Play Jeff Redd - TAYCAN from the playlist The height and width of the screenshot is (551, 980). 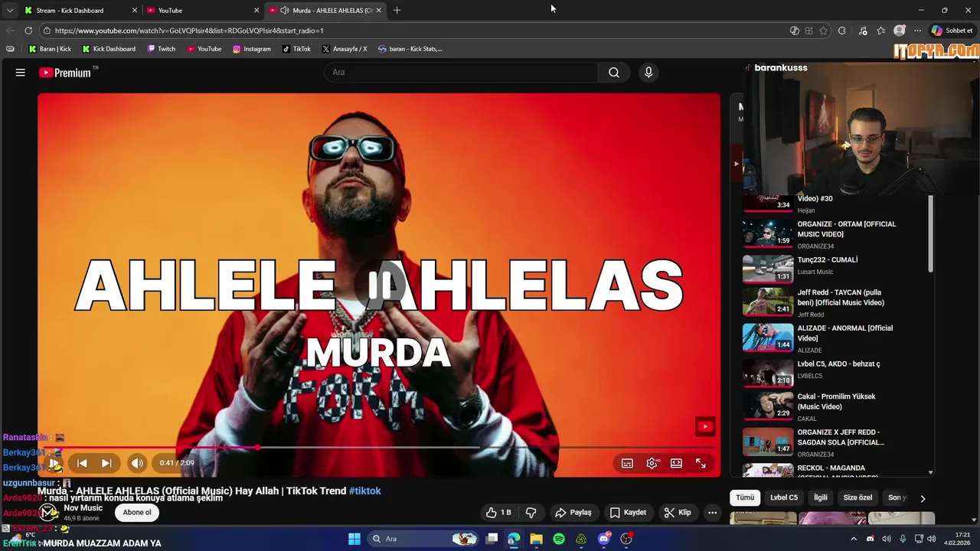(835, 302)
